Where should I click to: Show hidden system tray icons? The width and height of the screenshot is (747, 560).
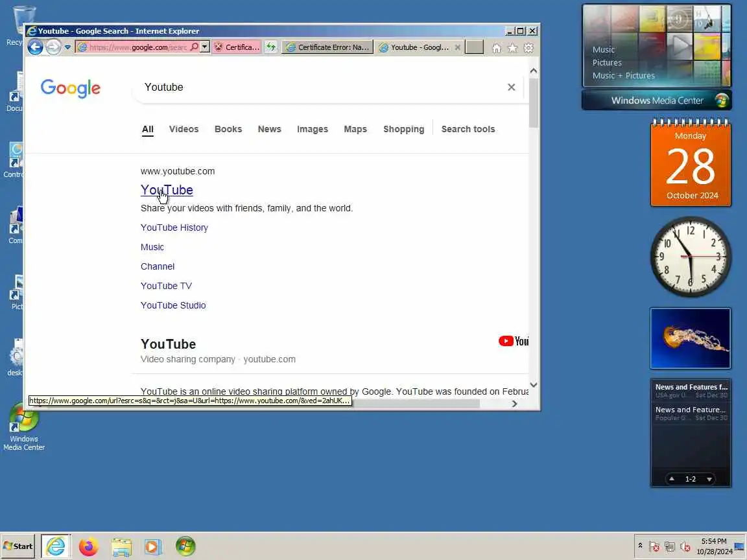(x=640, y=546)
